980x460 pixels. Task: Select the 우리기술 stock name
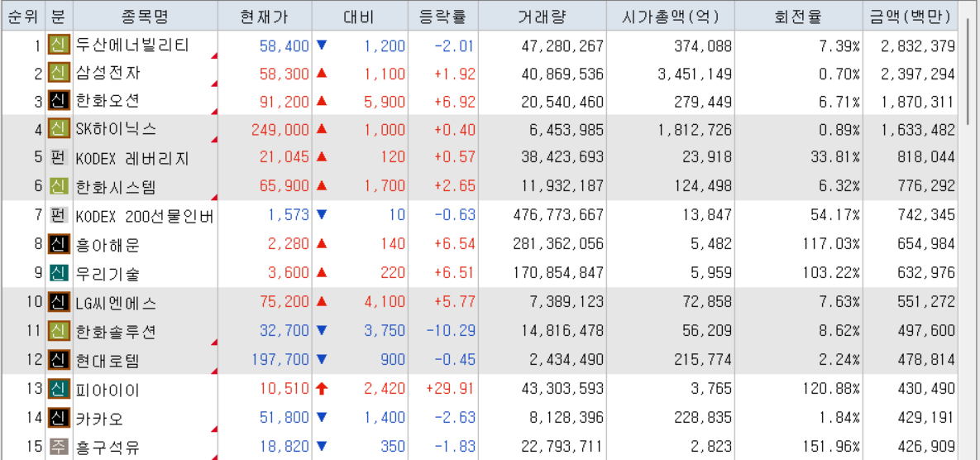[x=108, y=274]
